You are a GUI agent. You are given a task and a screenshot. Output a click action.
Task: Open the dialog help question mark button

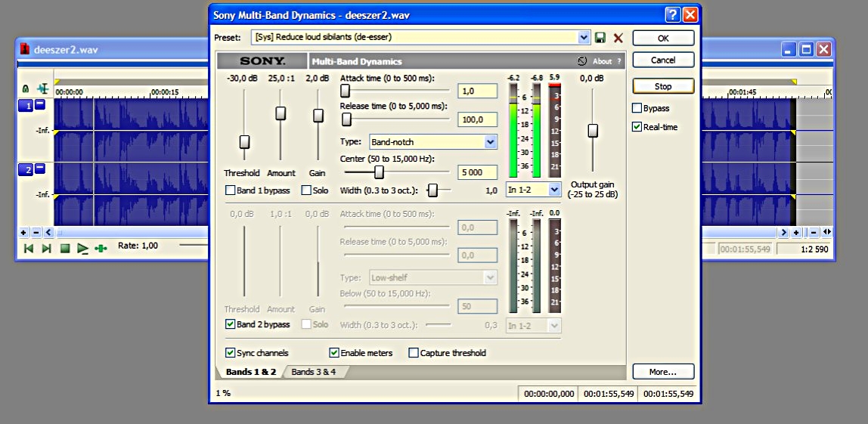point(673,14)
